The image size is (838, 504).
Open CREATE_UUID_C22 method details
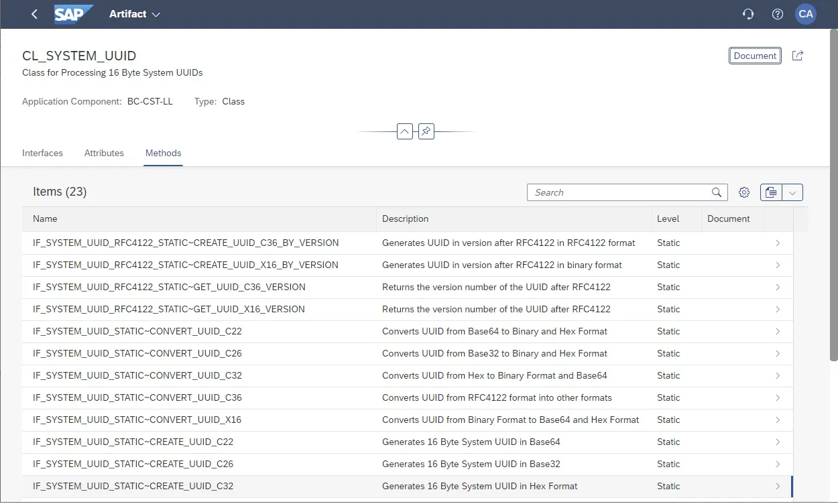click(777, 442)
